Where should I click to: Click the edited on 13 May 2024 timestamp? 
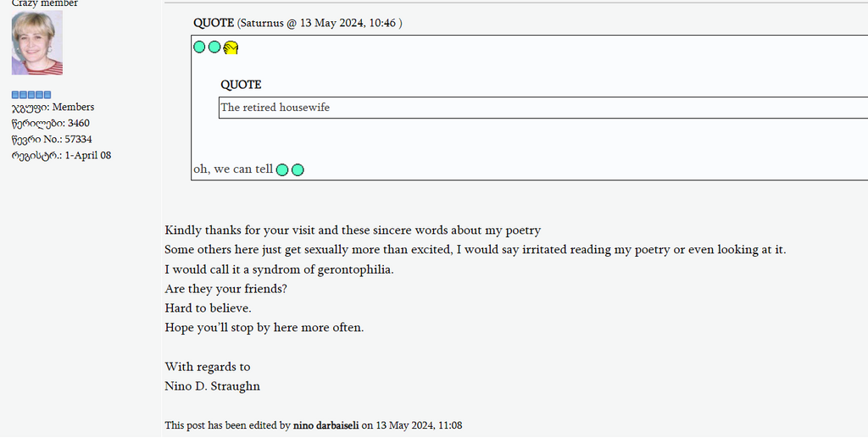(419, 425)
